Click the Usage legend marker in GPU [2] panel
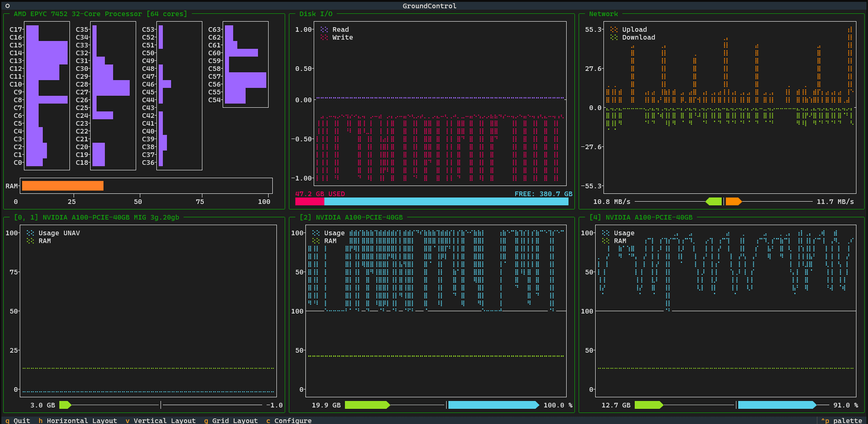868x424 pixels. tap(316, 233)
